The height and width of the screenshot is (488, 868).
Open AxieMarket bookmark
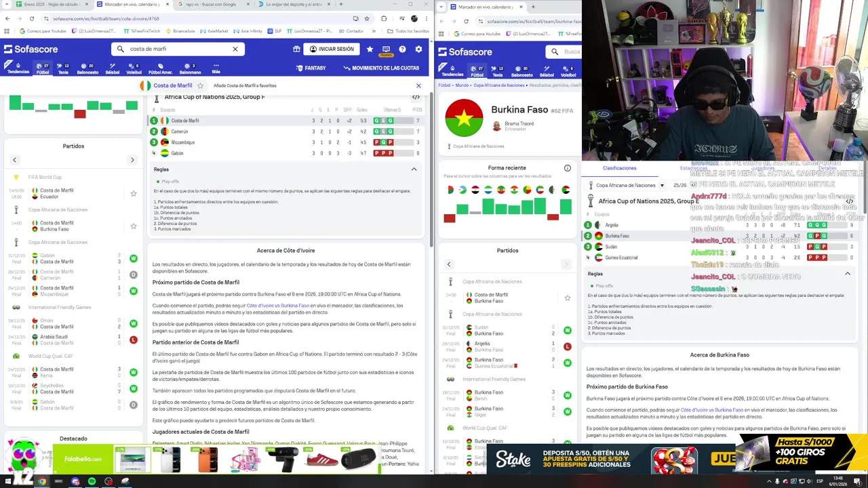(x=214, y=31)
